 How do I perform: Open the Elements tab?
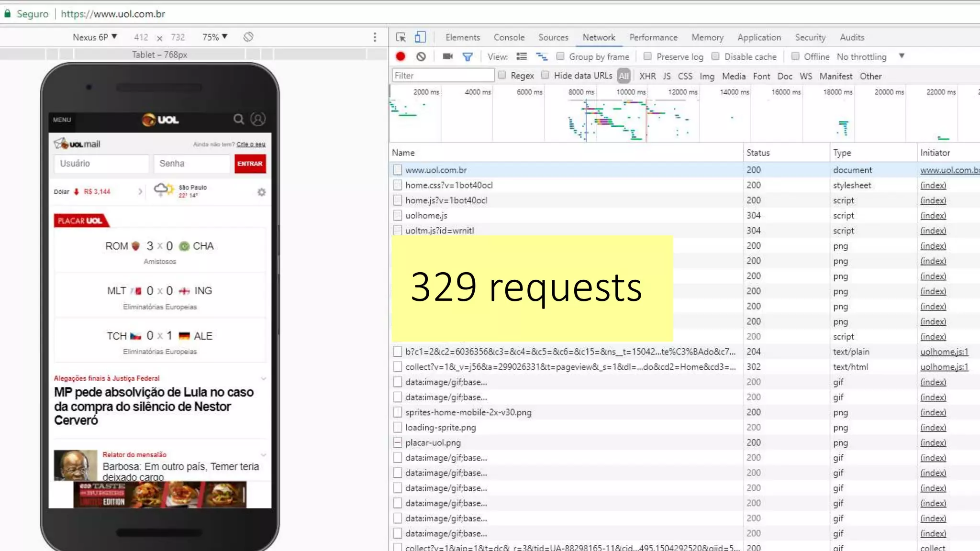pyautogui.click(x=462, y=37)
